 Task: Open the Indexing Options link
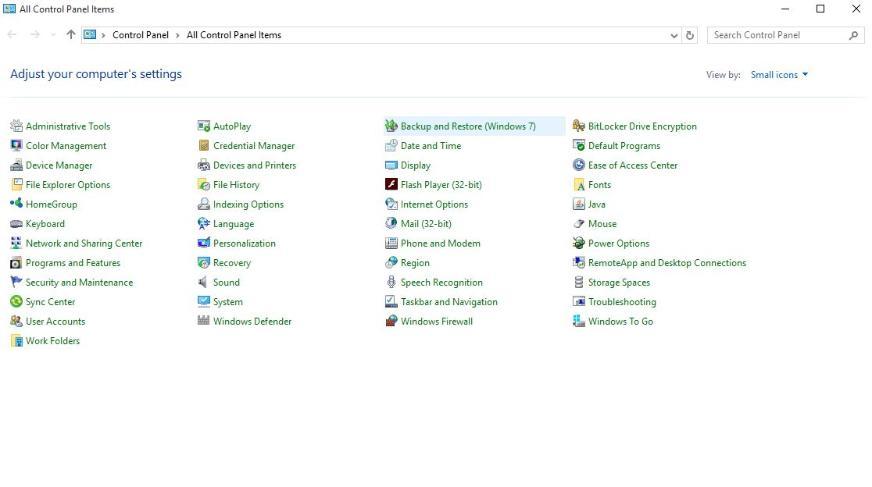tap(248, 204)
